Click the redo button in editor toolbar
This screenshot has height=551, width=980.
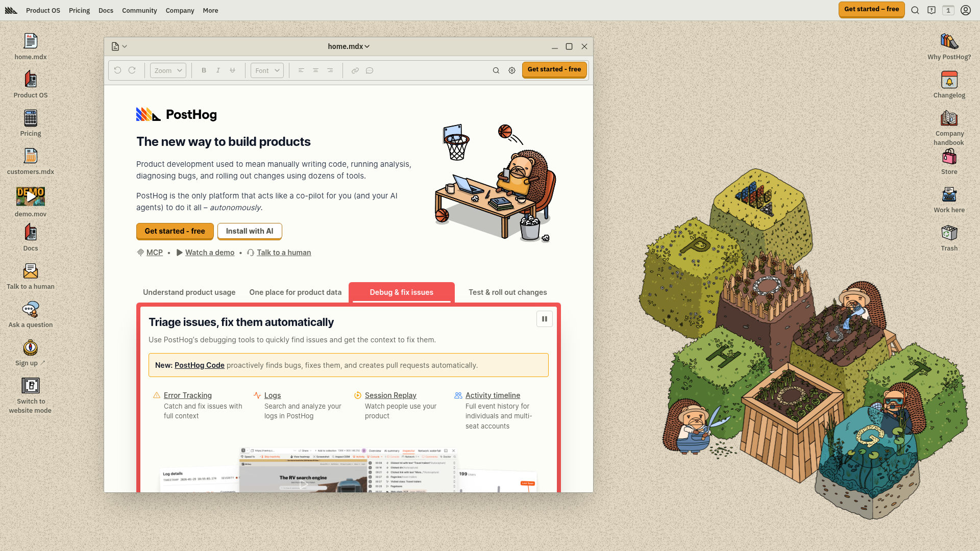coord(132,70)
